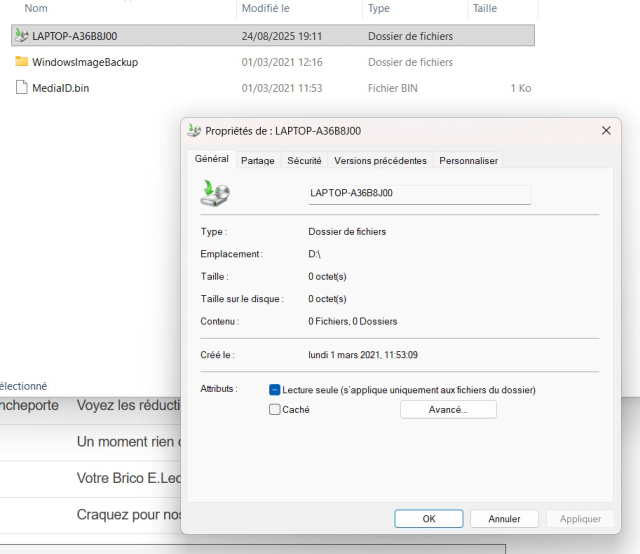Click the MediaID.bin file icon
The height and width of the screenshot is (554, 640).
coord(22,88)
